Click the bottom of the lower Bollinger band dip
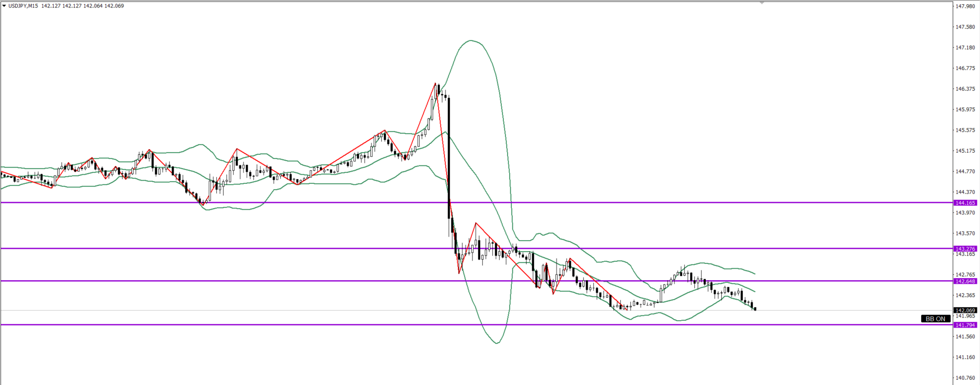980x385 pixels. (497, 343)
